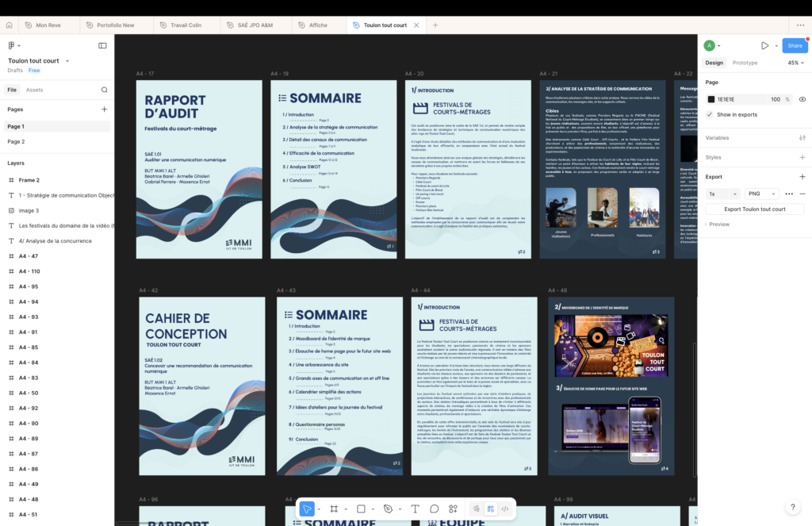This screenshot has height=526, width=812.
Task: Click the 1E1E1E hex color field
Action: 739,99
